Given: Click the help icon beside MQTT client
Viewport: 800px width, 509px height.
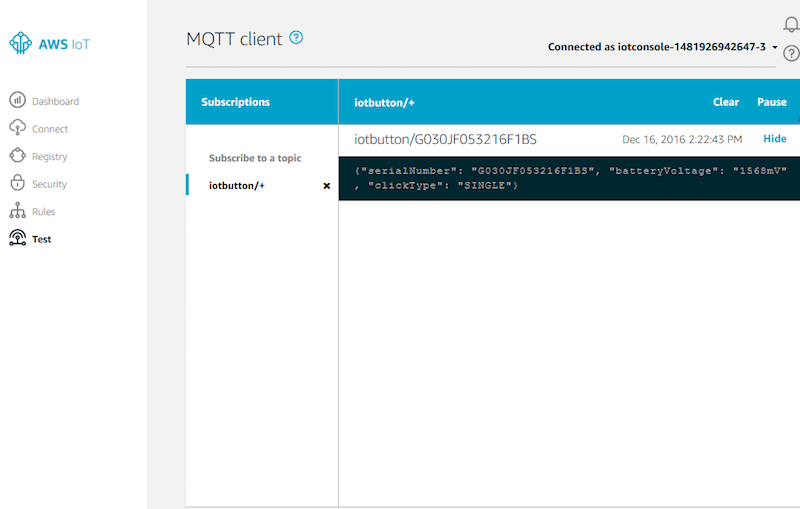Looking at the screenshot, I should coord(296,37).
